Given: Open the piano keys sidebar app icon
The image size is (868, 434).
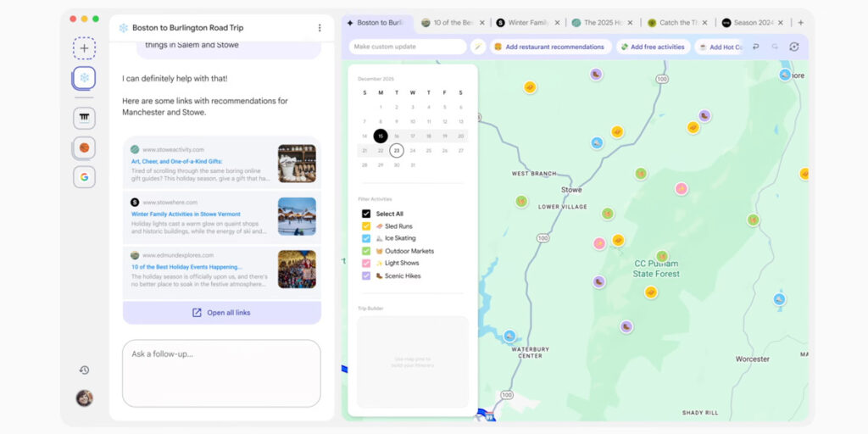Looking at the screenshot, I should pyautogui.click(x=84, y=117).
